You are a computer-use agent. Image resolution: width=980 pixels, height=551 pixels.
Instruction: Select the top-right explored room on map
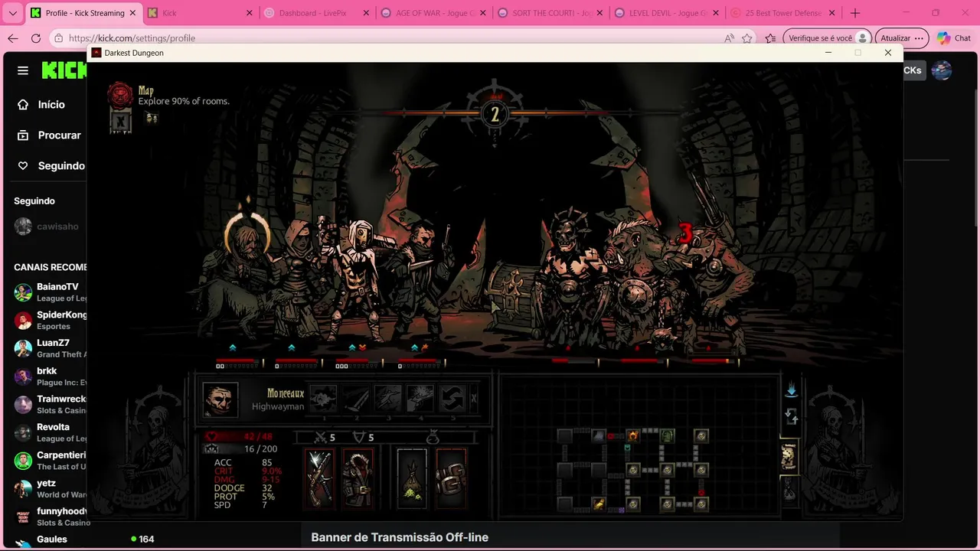point(701,435)
